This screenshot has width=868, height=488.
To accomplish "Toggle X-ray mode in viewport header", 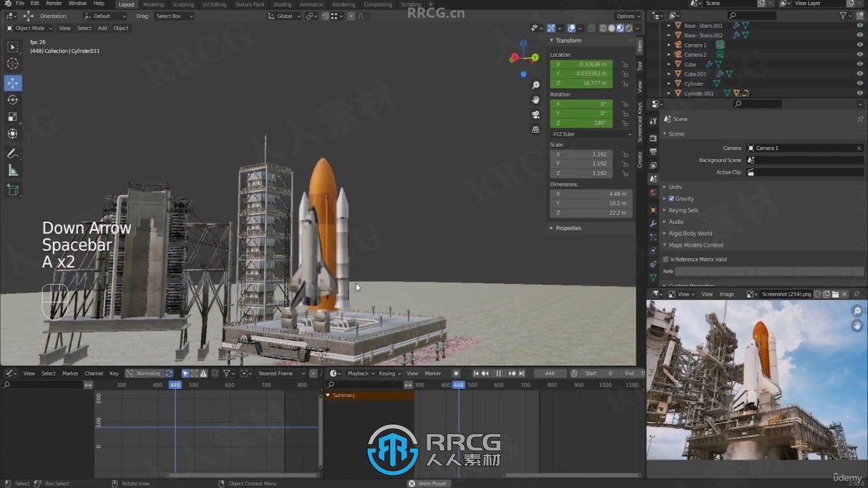I will click(591, 28).
